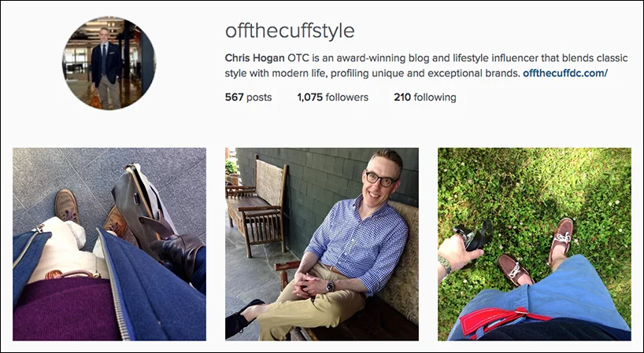Click the Chris Hogan name text

254,58
